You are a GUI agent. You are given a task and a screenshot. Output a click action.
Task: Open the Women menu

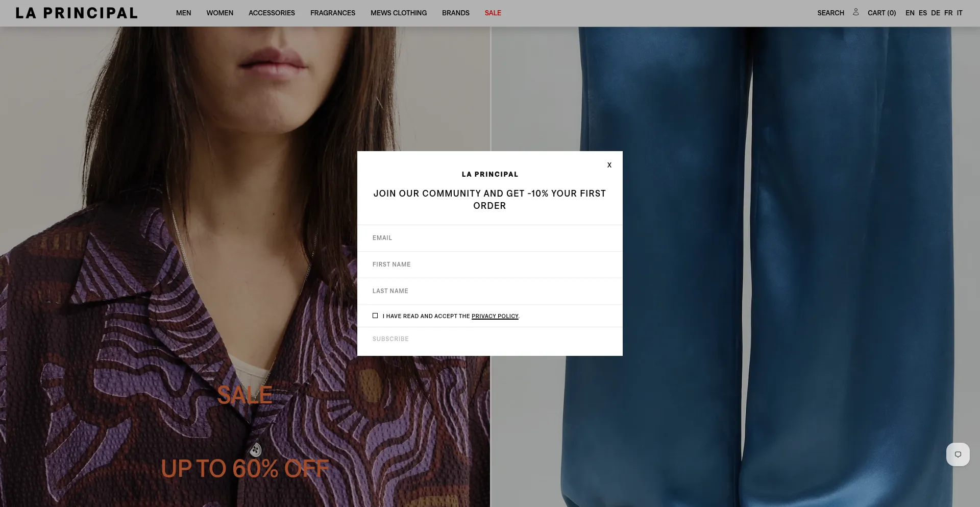point(220,13)
